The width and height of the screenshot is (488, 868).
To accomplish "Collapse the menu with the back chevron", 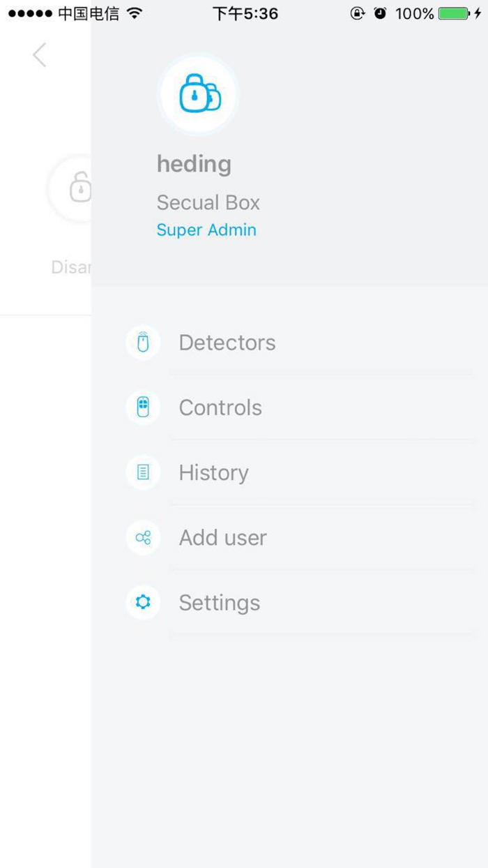I will click(40, 54).
